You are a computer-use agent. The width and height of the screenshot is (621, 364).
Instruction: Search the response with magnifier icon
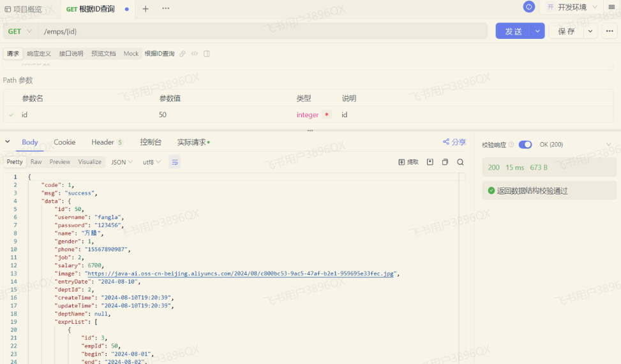pyautogui.click(x=460, y=162)
